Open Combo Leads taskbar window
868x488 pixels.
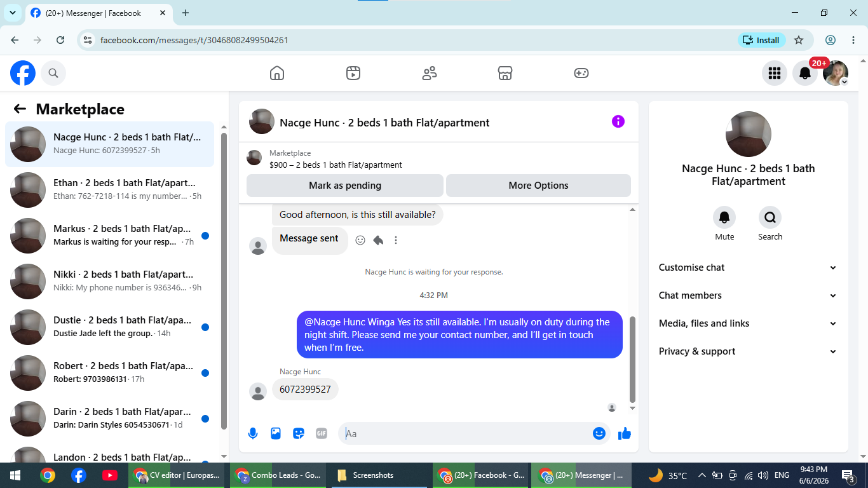tap(278, 475)
